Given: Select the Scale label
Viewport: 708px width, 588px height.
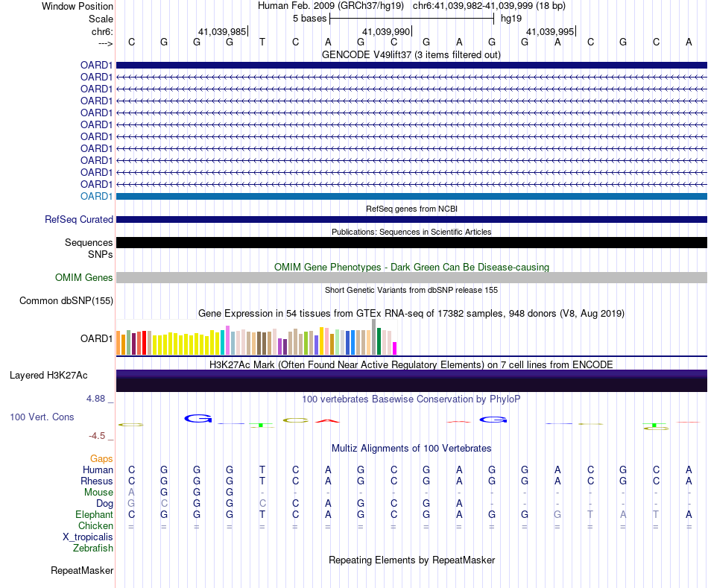Looking at the screenshot, I should coord(101,19).
